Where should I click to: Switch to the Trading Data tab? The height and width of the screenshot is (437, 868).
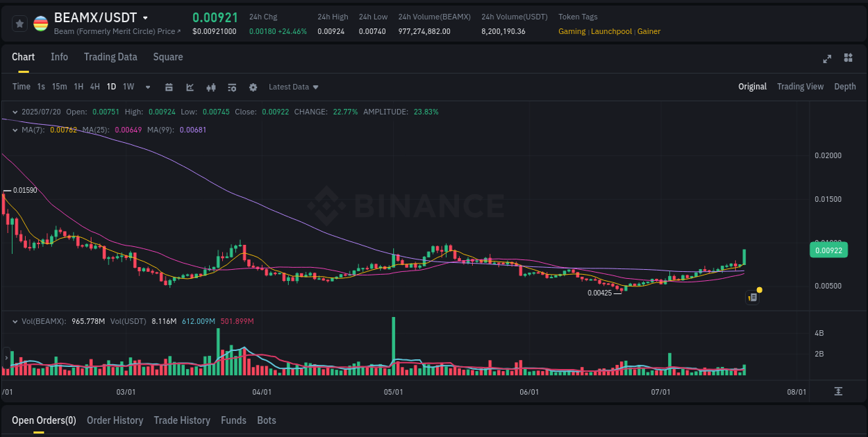pyautogui.click(x=110, y=57)
